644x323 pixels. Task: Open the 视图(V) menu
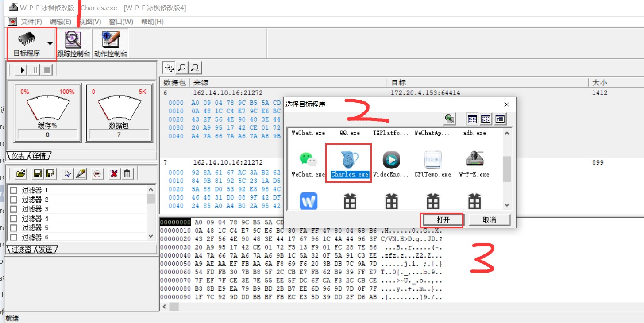(90, 22)
